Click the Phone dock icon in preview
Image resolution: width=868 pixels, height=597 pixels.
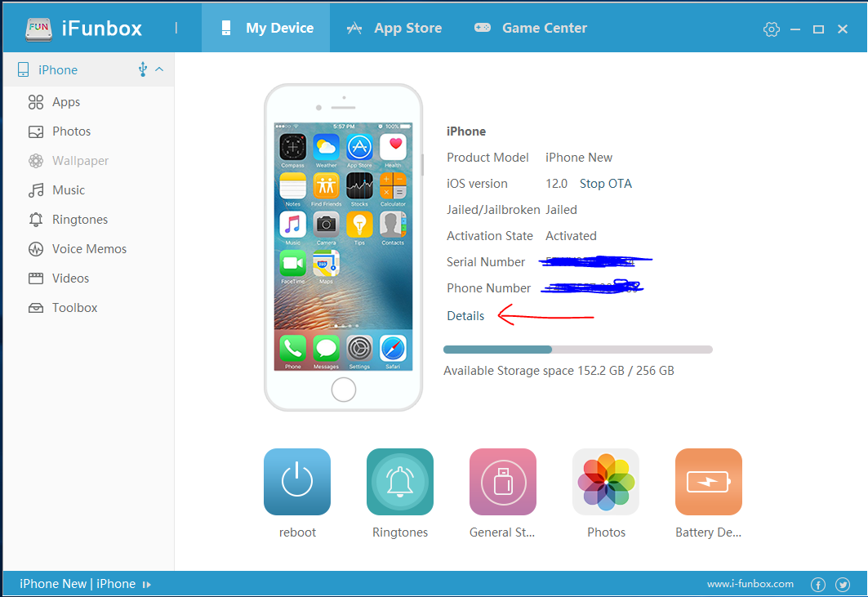tap(293, 349)
